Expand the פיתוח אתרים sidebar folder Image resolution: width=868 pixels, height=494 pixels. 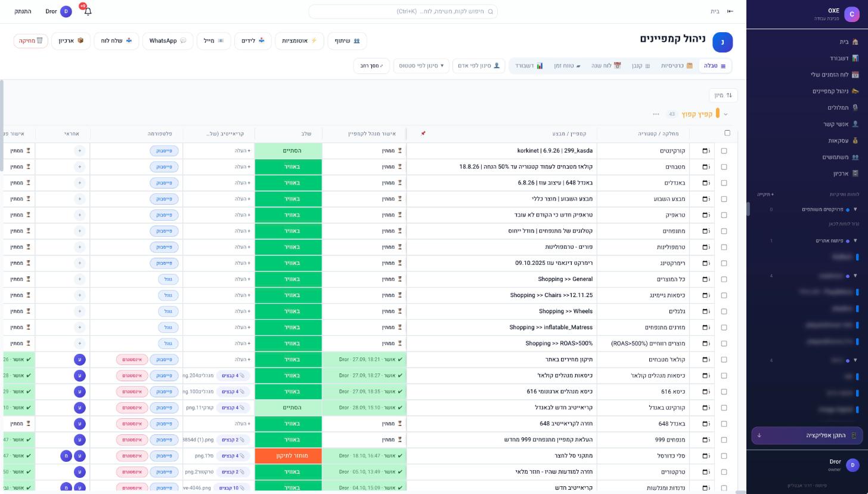tap(855, 240)
